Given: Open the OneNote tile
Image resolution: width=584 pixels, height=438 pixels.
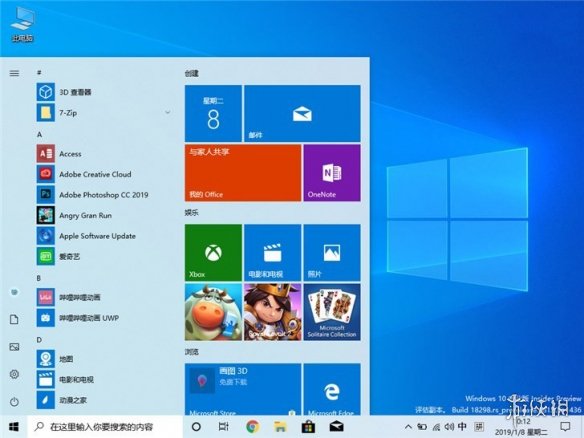Looking at the screenshot, I should pos(332,173).
